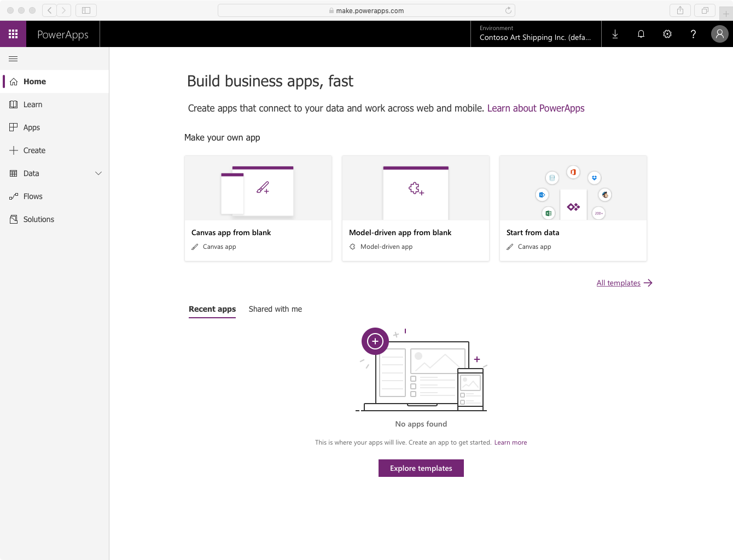Click the Apps grid icon
733x560 pixels.
pos(14,127)
